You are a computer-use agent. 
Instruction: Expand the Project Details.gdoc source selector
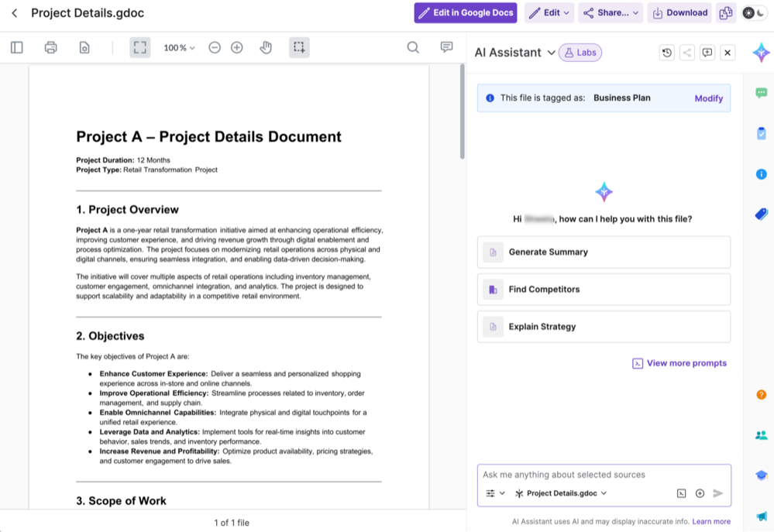tap(560, 493)
